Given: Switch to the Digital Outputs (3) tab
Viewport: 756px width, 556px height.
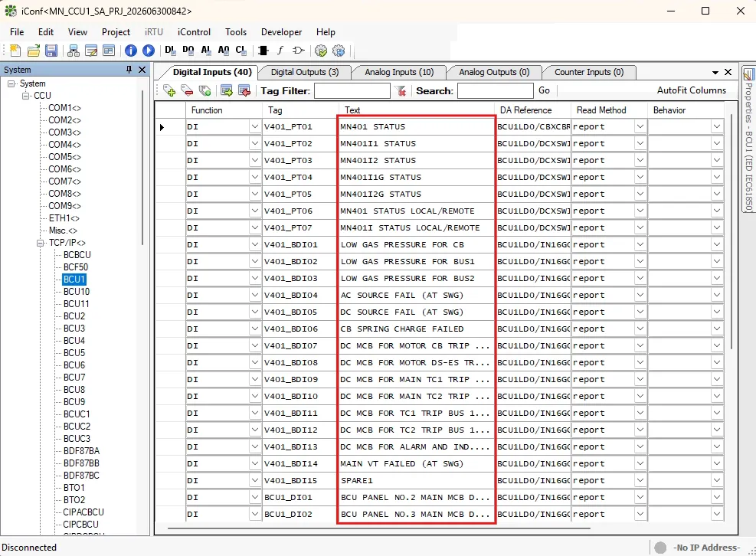Looking at the screenshot, I should (305, 72).
